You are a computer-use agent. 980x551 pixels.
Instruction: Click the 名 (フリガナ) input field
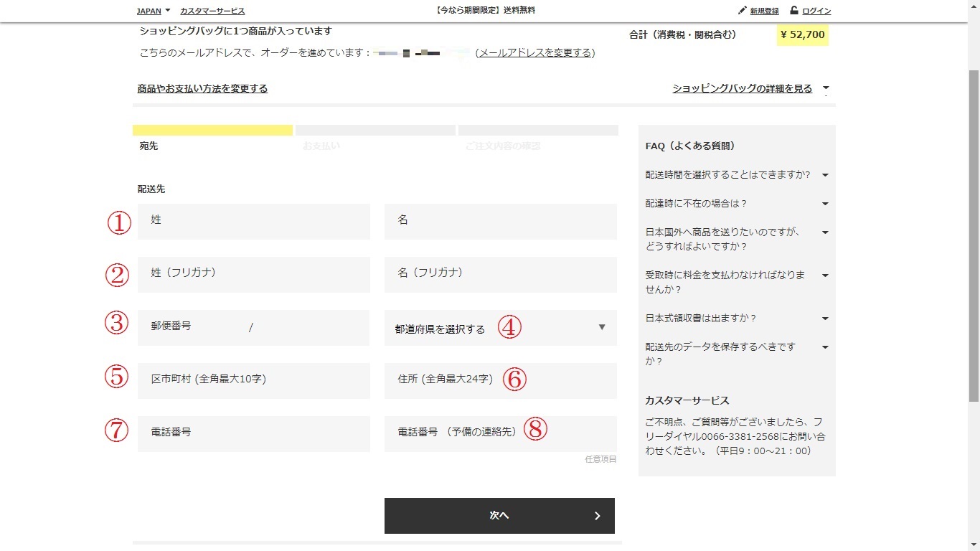[x=500, y=274]
